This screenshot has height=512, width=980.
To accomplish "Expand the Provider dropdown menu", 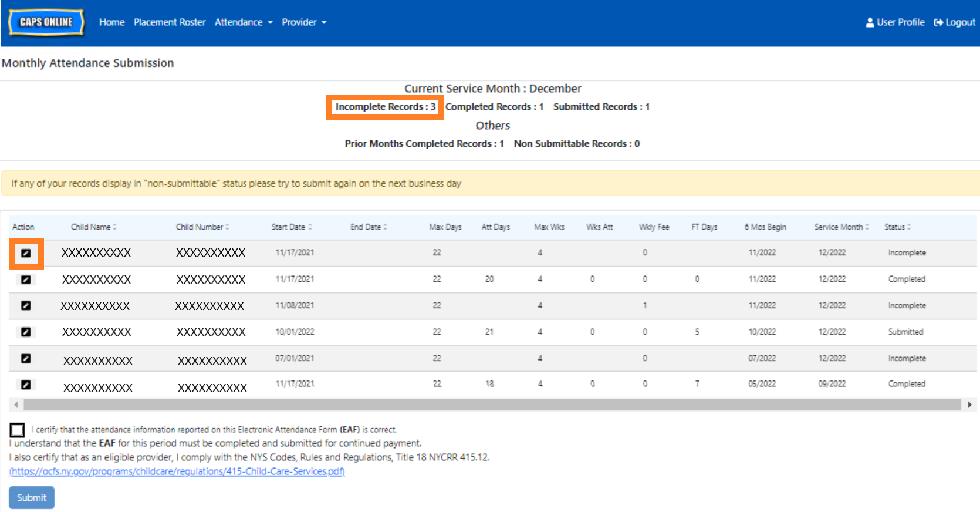I will [304, 22].
